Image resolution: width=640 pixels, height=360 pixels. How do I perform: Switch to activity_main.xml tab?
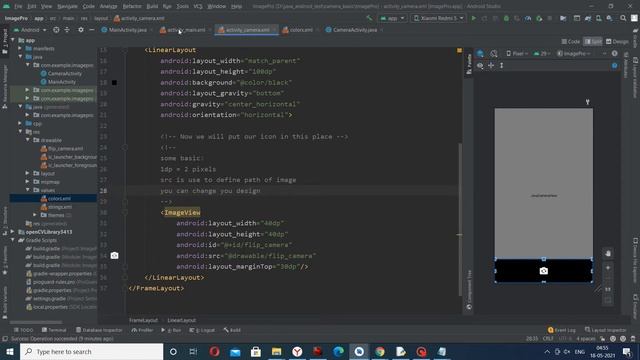coord(185,30)
